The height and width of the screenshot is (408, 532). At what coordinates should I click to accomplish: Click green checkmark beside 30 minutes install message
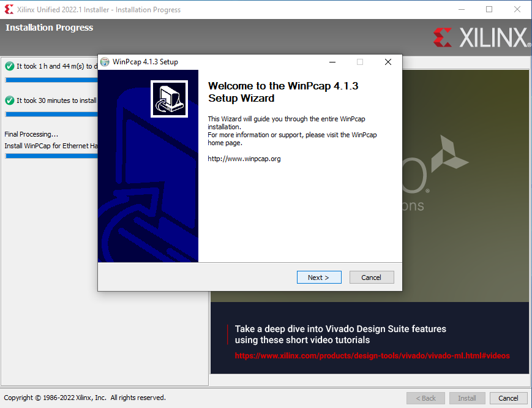[10, 100]
